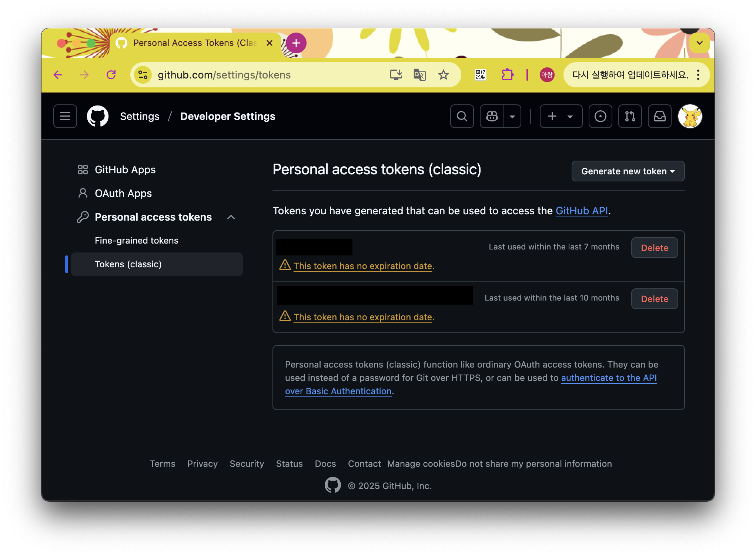Open the Issues icon in header

(x=600, y=116)
